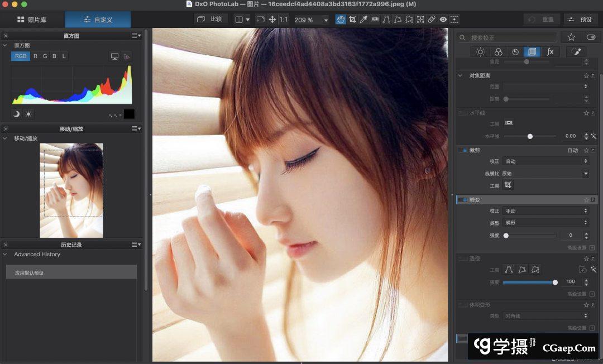Switch to the Light adjustments sun icon tab
The width and height of the screenshot is (603, 364).
click(x=480, y=51)
